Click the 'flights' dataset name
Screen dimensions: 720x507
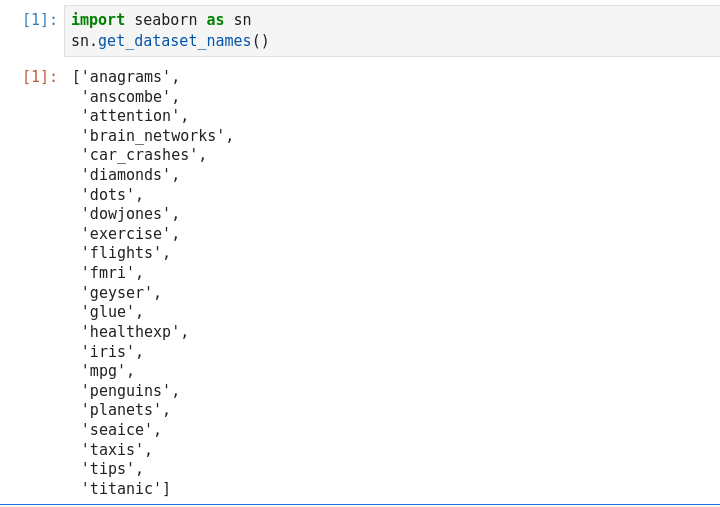tap(121, 253)
